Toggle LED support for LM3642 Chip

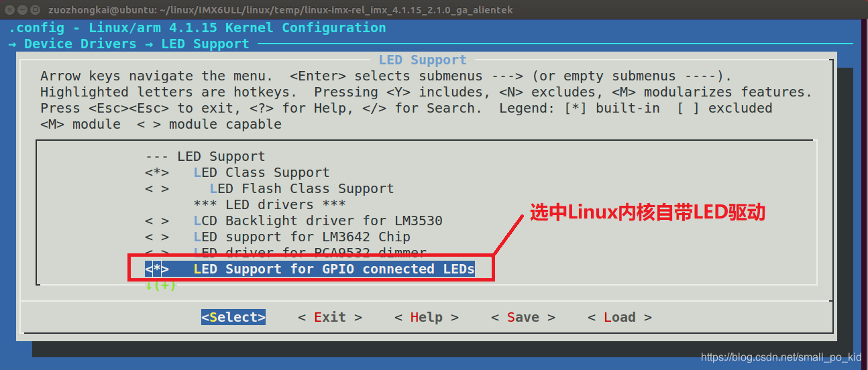click(x=277, y=237)
